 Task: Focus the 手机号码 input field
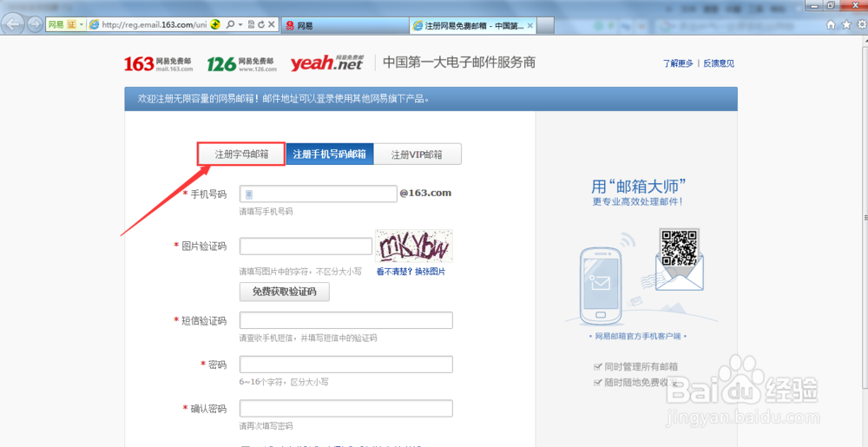tap(319, 194)
